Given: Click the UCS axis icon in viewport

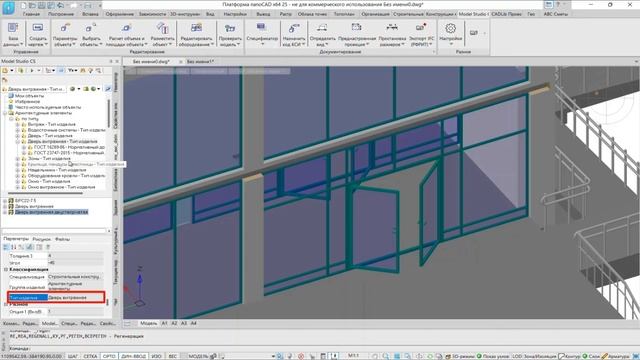Looking at the screenshot, I should (139, 288).
